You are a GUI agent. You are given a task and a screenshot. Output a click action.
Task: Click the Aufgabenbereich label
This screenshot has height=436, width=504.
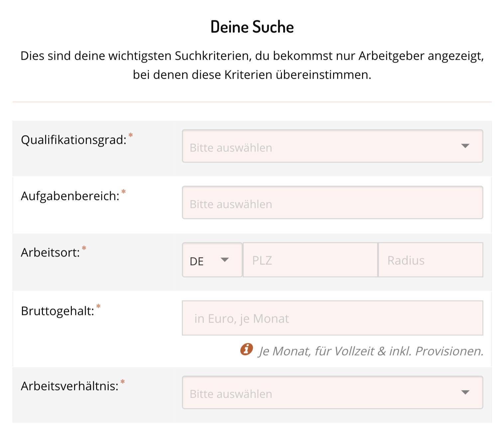(70, 196)
